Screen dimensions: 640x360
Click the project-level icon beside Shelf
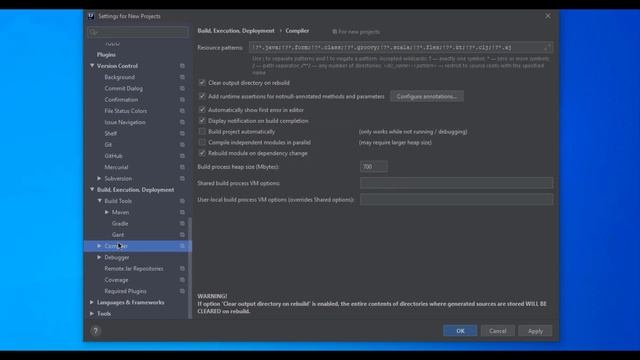[x=182, y=133]
